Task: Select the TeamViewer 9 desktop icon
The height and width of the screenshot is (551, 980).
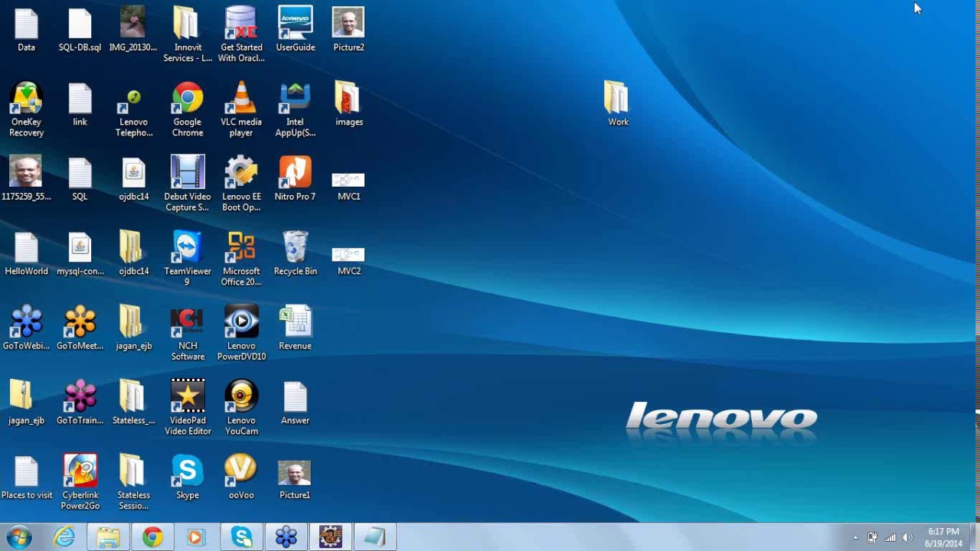Action: point(187,259)
